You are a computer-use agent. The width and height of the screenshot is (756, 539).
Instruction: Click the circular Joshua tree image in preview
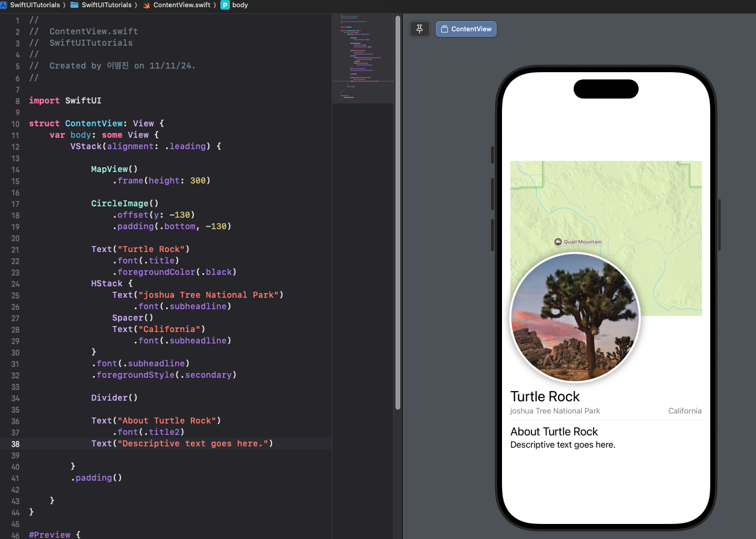click(x=575, y=317)
